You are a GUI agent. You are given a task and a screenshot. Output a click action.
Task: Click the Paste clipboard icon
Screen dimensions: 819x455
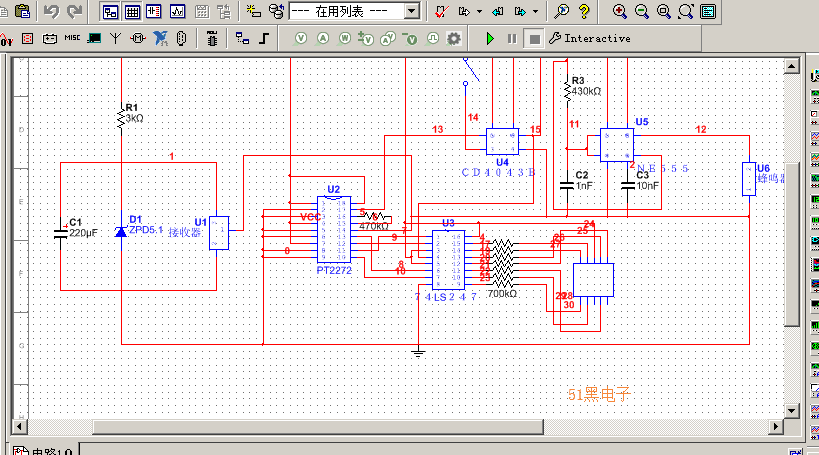[x=22, y=11]
